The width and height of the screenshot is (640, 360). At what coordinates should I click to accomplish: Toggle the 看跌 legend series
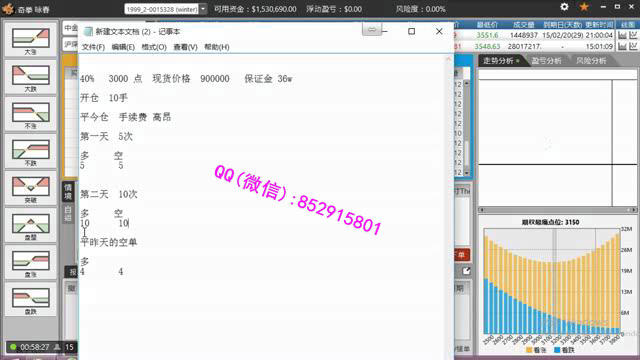564,350
